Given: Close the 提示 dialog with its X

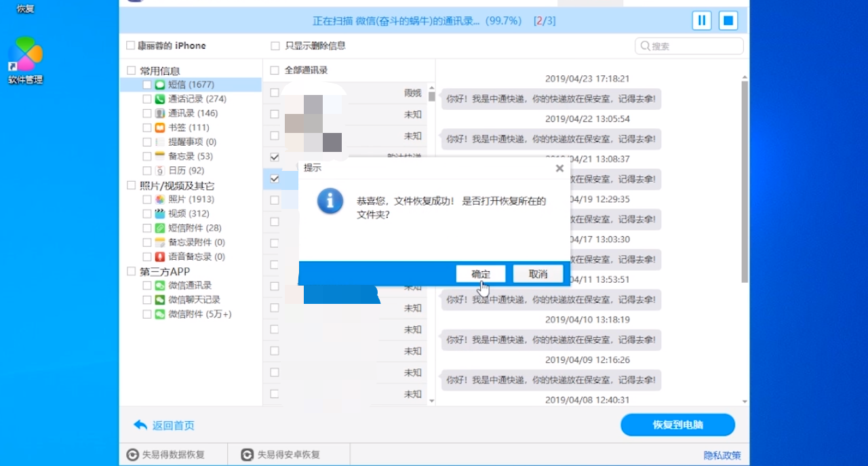Looking at the screenshot, I should click(559, 168).
